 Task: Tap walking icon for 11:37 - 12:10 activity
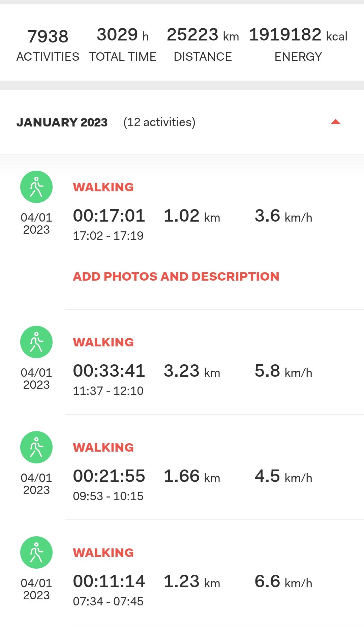(36, 342)
